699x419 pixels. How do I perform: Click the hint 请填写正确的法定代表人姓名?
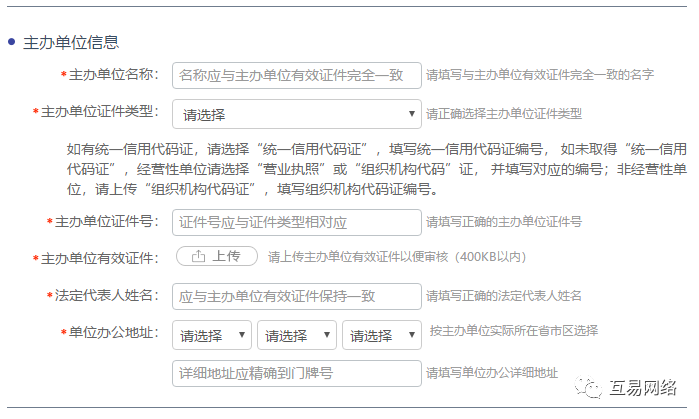pos(504,296)
